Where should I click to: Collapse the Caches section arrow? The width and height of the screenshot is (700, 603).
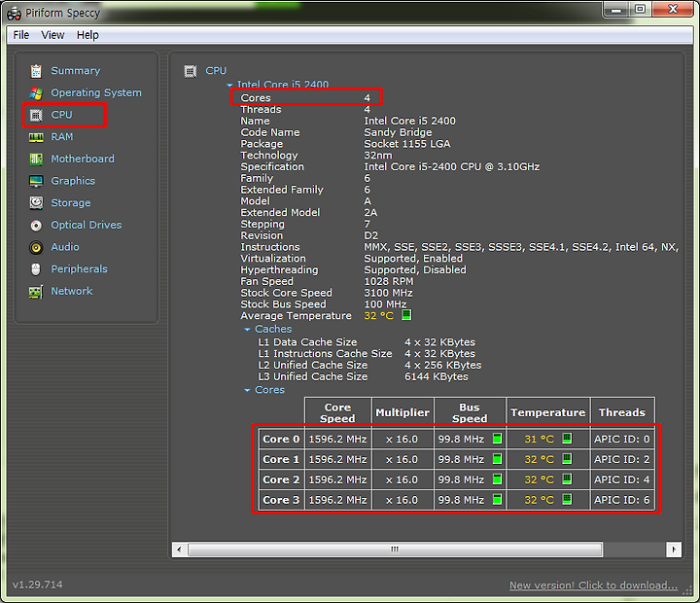point(247,329)
